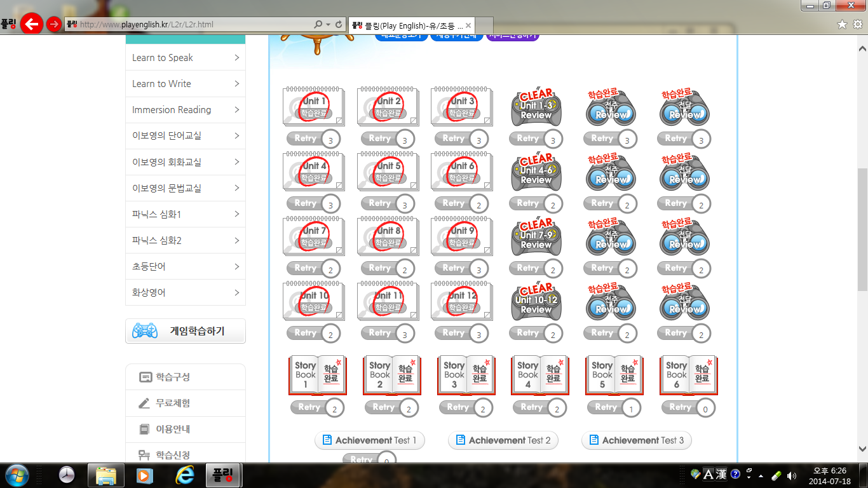This screenshot has height=488, width=868.
Task: Launch the Unit 12 lesson icon
Action: (461, 301)
